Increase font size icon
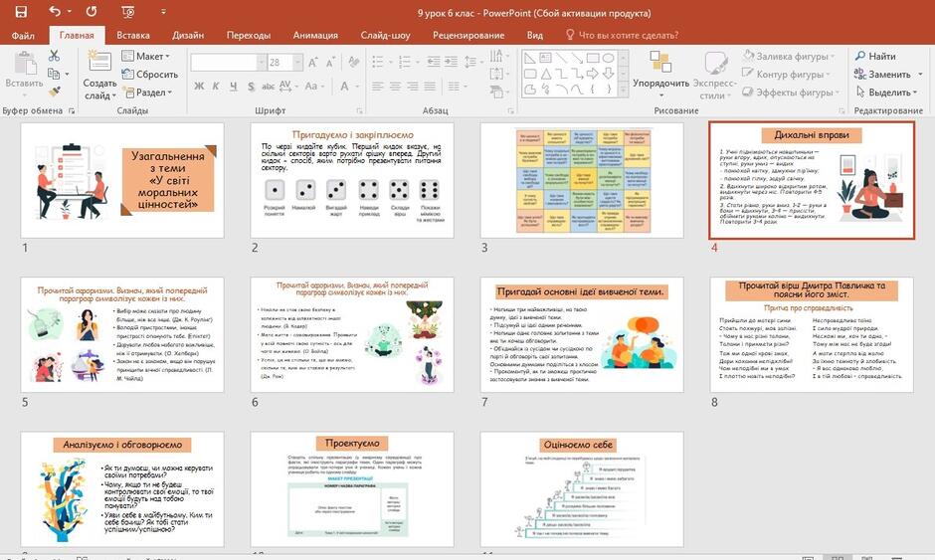 [x=313, y=63]
